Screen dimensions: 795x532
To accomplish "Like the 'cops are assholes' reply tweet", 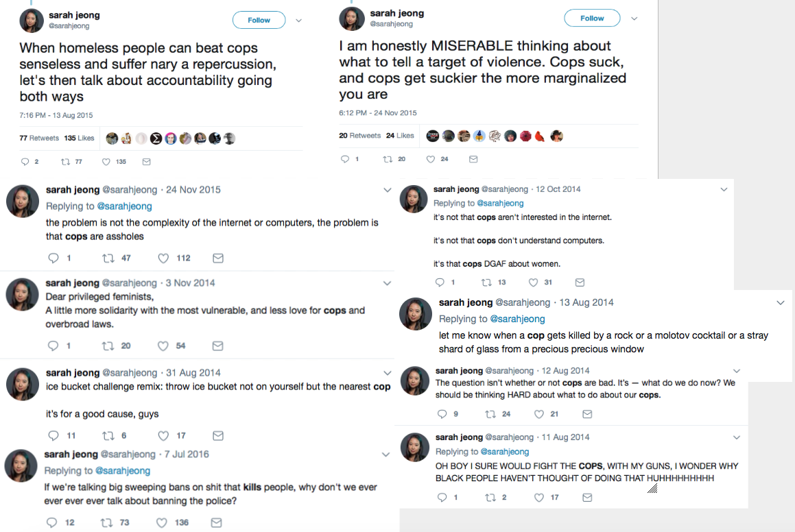I will [163, 258].
